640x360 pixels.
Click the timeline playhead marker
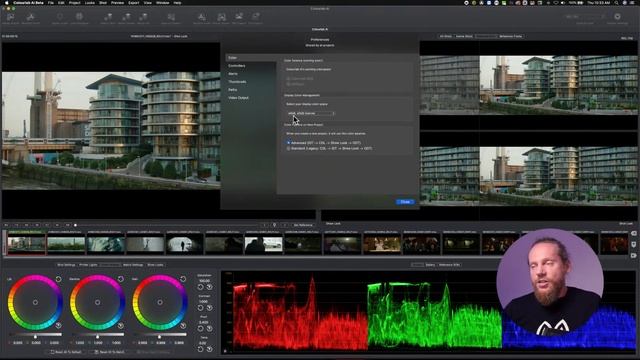click(x=76, y=225)
